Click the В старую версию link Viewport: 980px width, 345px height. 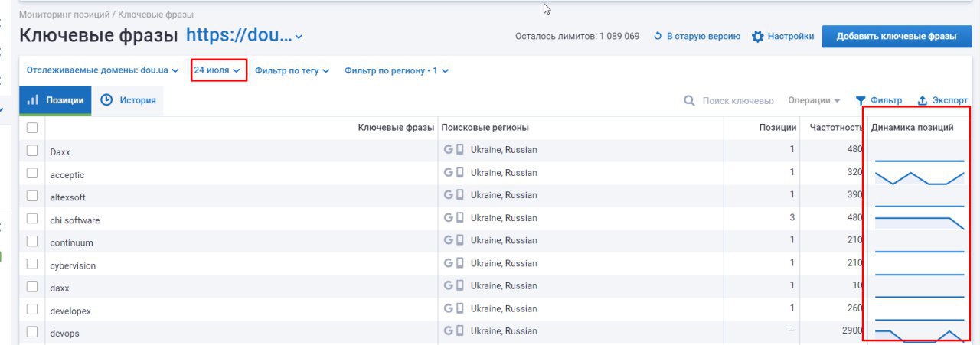click(697, 36)
